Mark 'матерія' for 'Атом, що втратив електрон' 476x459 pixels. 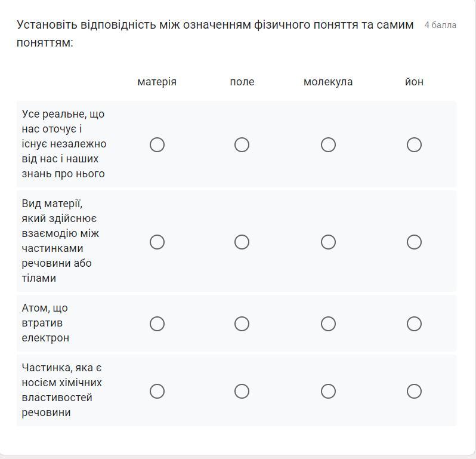(x=157, y=324)
